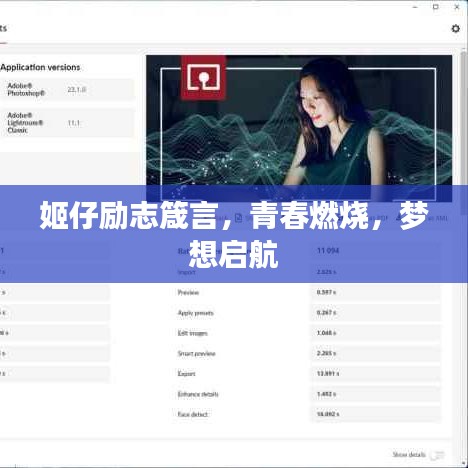The image size is (468, 468).
Task: Click the Enhance details time value
Action: pos(326,394)
